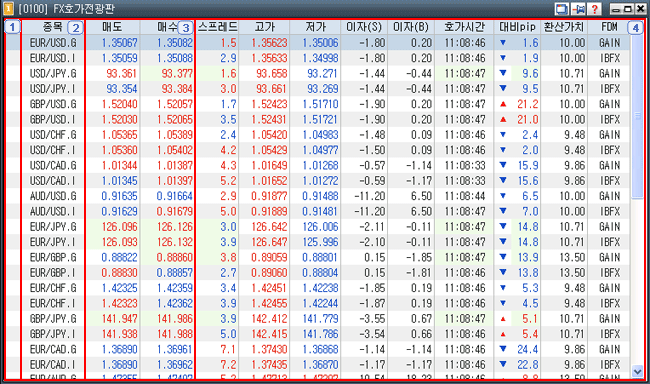Select the USD/CHF.I symbol cell

(53, 150)
